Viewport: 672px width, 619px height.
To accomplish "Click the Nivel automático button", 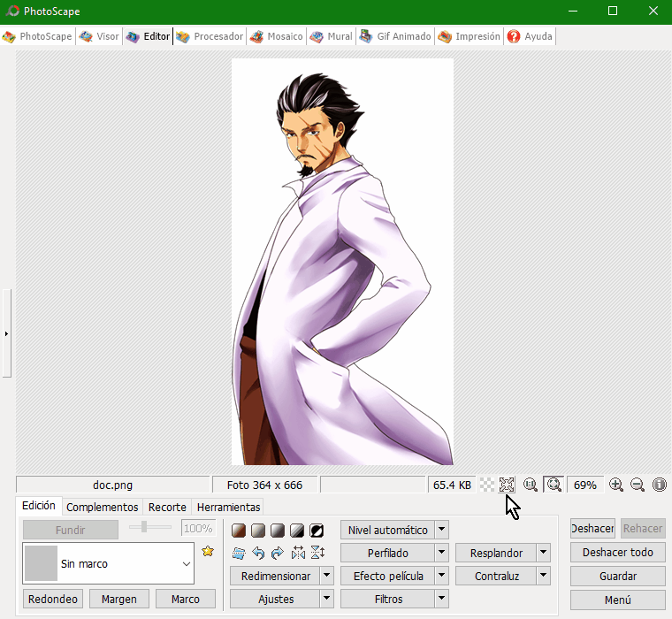I will 388,530.
